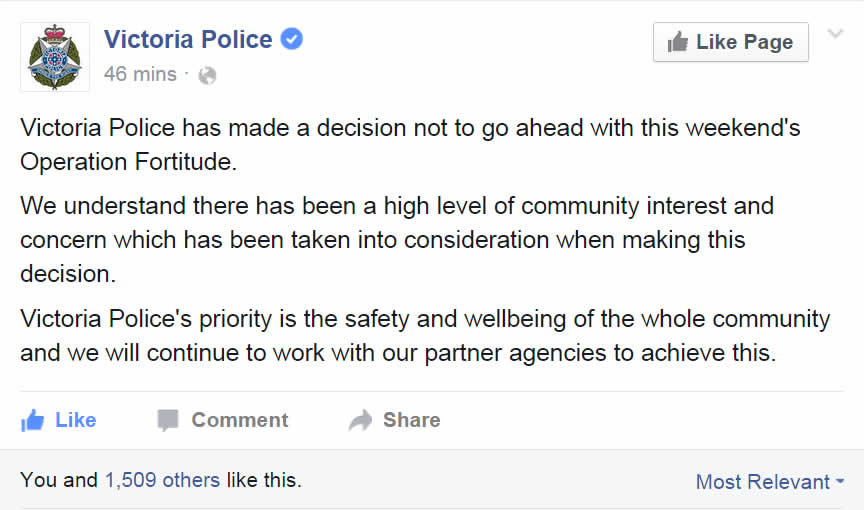864x510 pixels.
Task: Click the share arrow icon
Action: point(360,420)
